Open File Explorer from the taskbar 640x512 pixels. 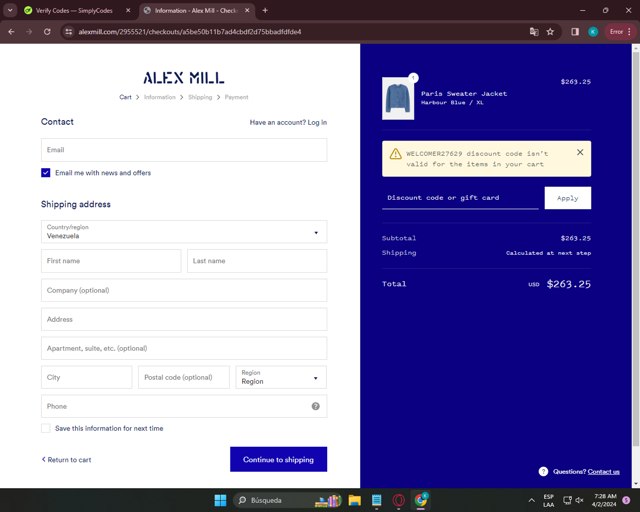(354, 500)
